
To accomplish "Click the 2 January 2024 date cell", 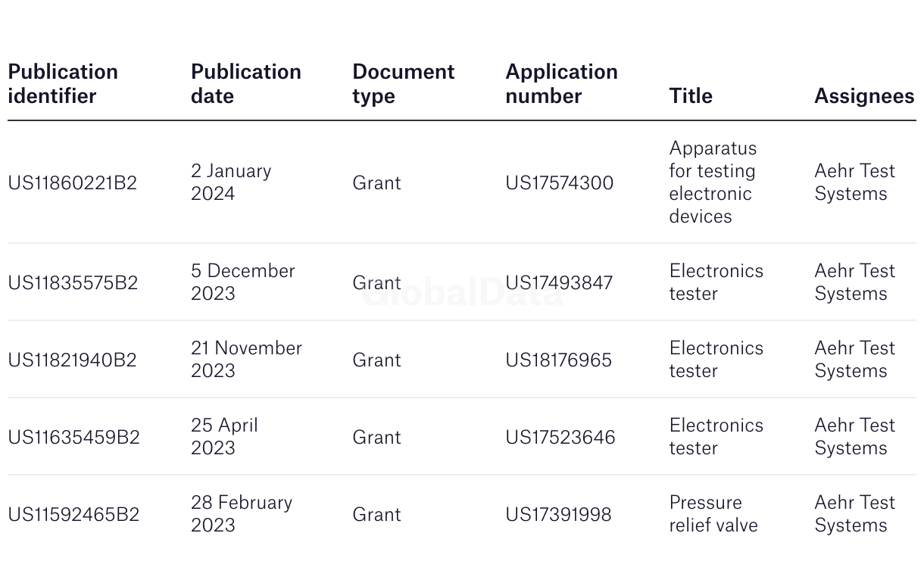I will (231, 182).
